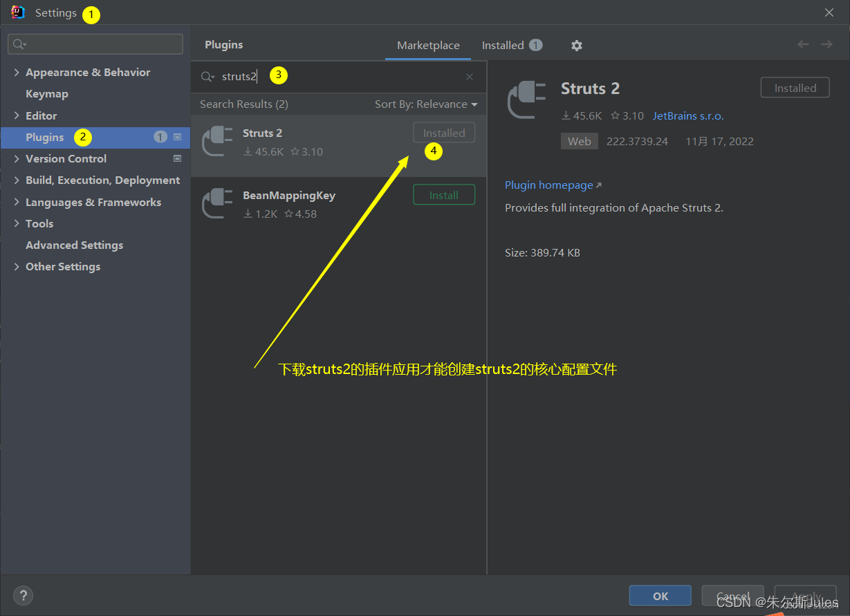Click the Size: 389.74 KB text

click(542, 253)
